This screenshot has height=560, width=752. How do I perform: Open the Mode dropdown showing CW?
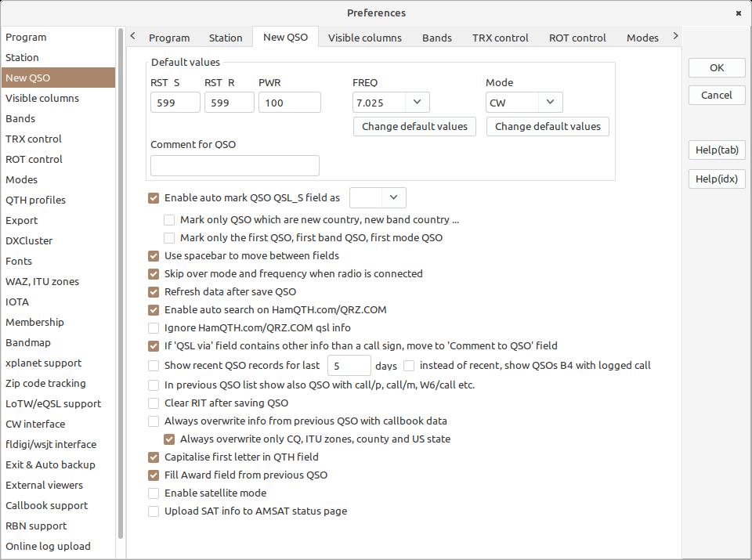click(x=551, y=102)
